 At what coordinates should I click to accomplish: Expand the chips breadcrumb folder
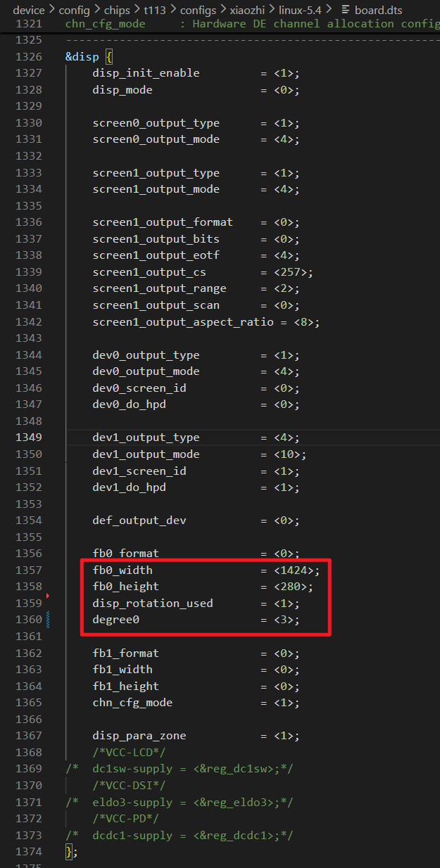click(x=118, y=10)
